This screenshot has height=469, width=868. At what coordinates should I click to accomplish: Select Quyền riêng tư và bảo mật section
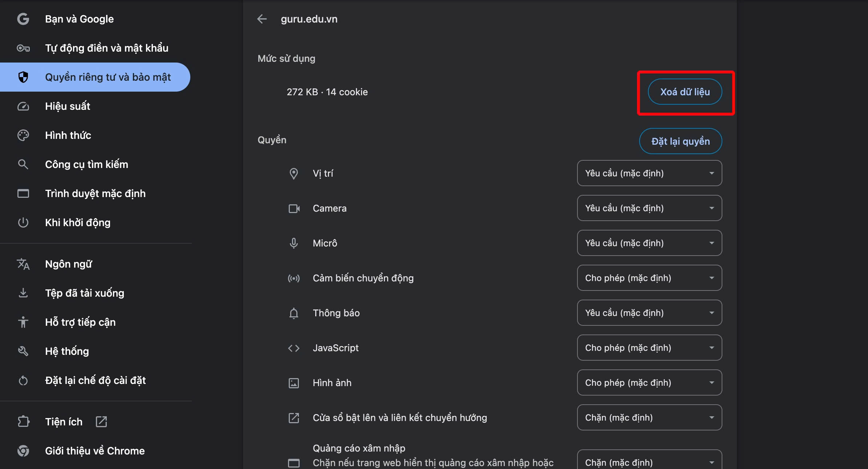coord(95,77)
